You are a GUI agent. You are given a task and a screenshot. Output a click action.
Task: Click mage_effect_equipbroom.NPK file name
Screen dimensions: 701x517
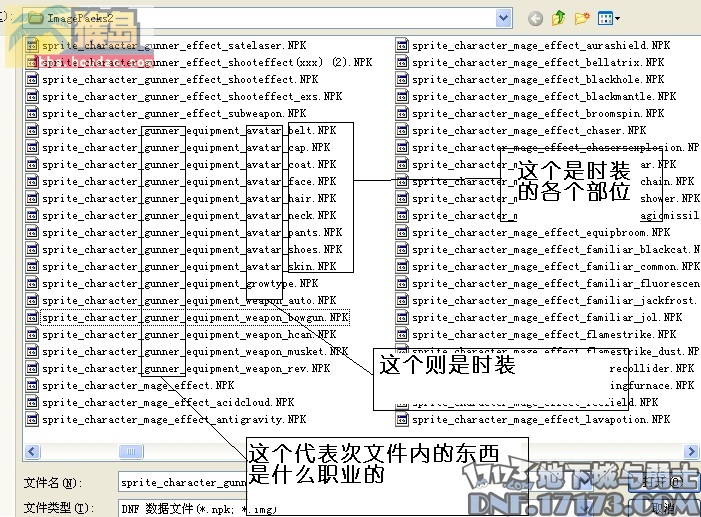click(x=541, y=232)
